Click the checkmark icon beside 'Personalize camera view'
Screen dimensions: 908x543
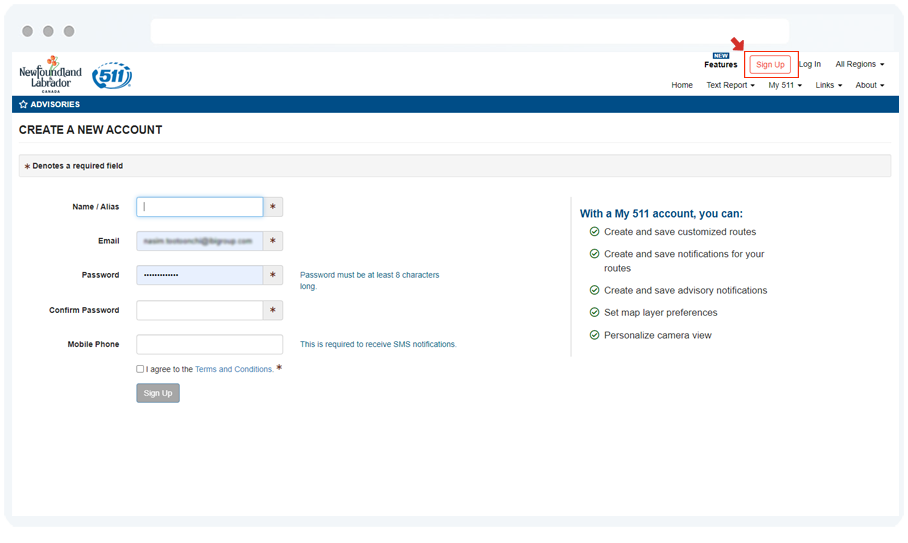[x=594, y=335]
